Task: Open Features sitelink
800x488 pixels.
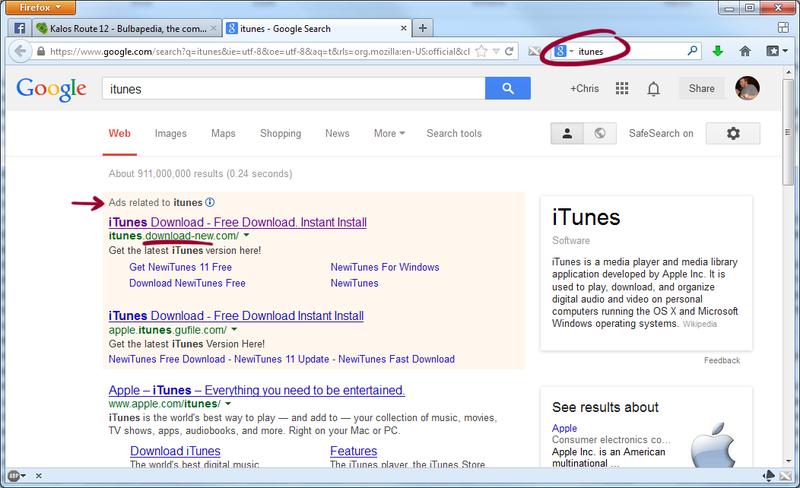Action: [x=354, y=451]
